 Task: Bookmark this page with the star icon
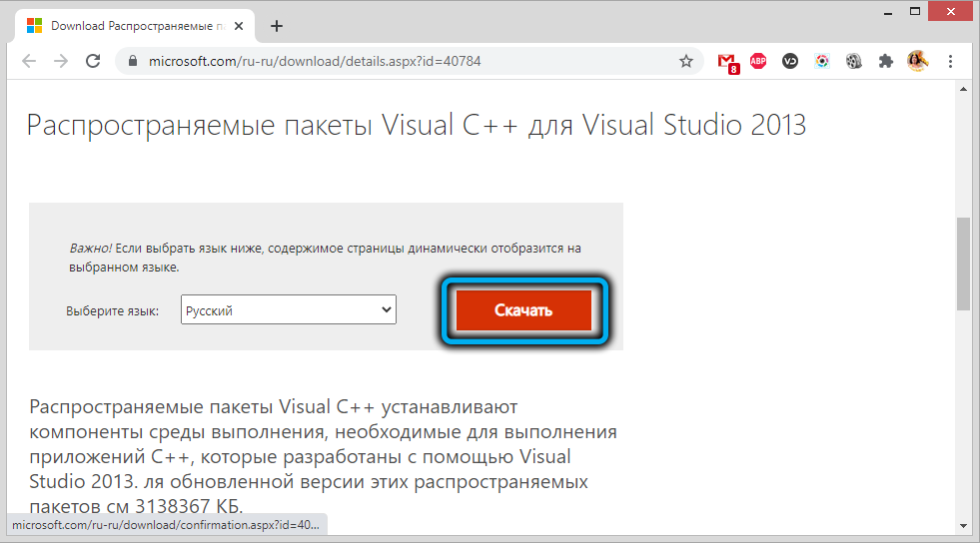click(686, 61)
